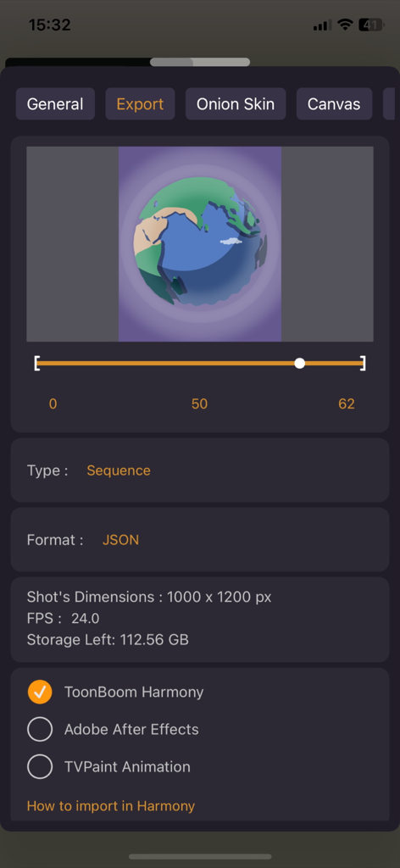Viewport: 400px width, 868px height.
Task: Click the left bracket range start handle
Action: (x=36, y=363)
